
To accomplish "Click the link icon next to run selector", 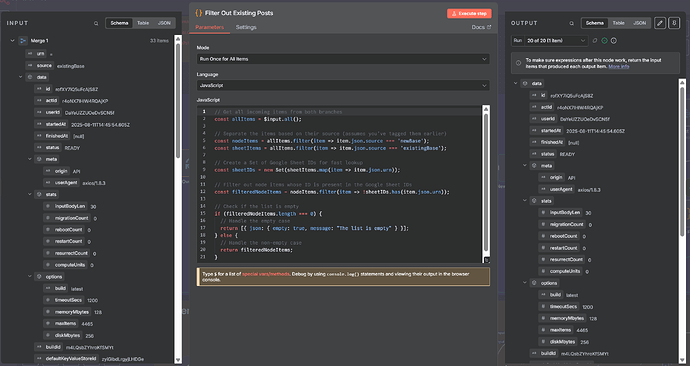I will [595, 40].
